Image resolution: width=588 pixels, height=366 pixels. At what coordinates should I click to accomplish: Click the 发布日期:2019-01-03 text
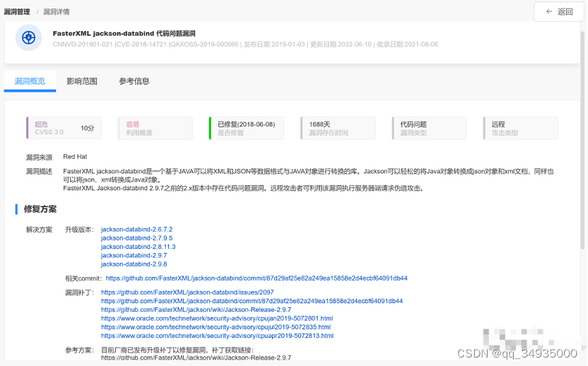coord(274,45)
